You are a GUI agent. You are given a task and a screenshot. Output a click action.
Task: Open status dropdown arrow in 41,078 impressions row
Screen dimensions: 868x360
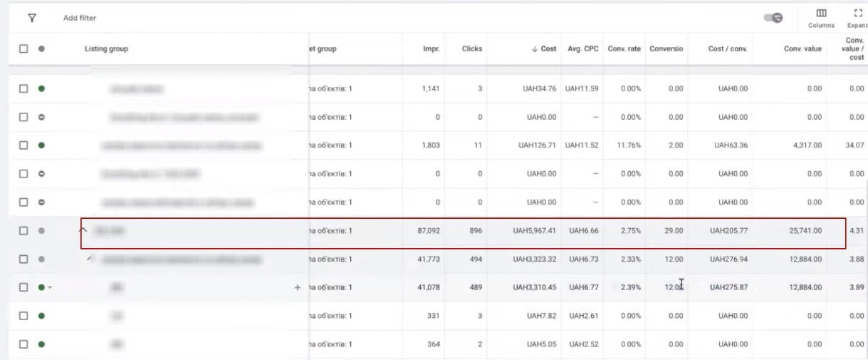click(x=50, y=288)
